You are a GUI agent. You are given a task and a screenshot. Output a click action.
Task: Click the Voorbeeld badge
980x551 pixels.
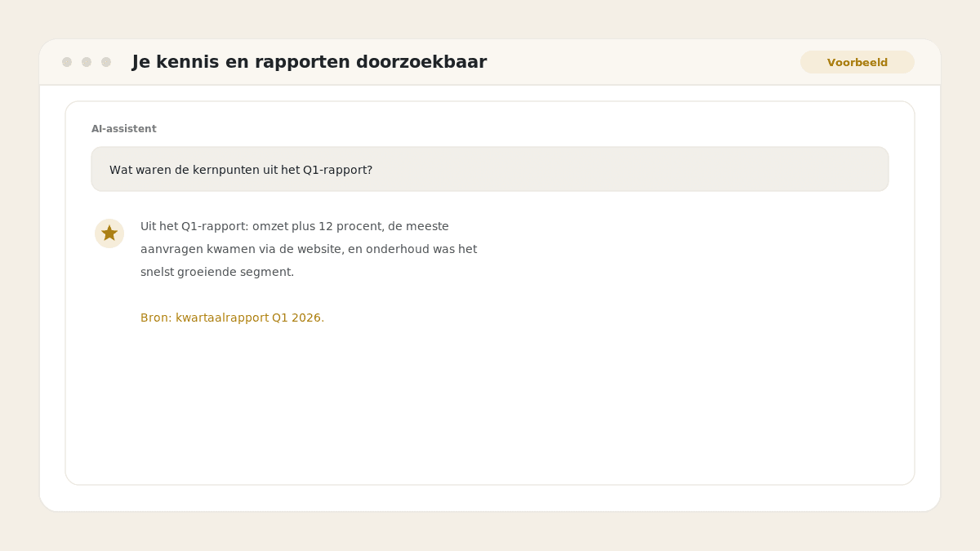(x=857, y=62)
